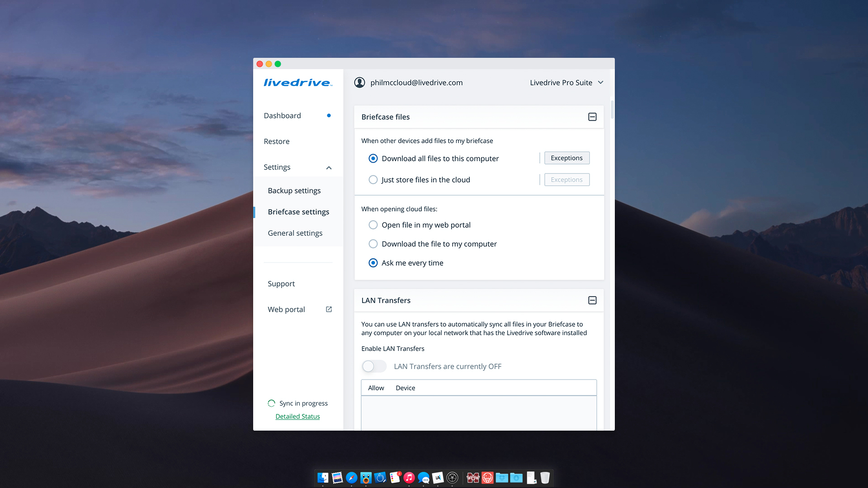
Task: Open the stamp-shaped Mail icon in dock
Action: 337,478
